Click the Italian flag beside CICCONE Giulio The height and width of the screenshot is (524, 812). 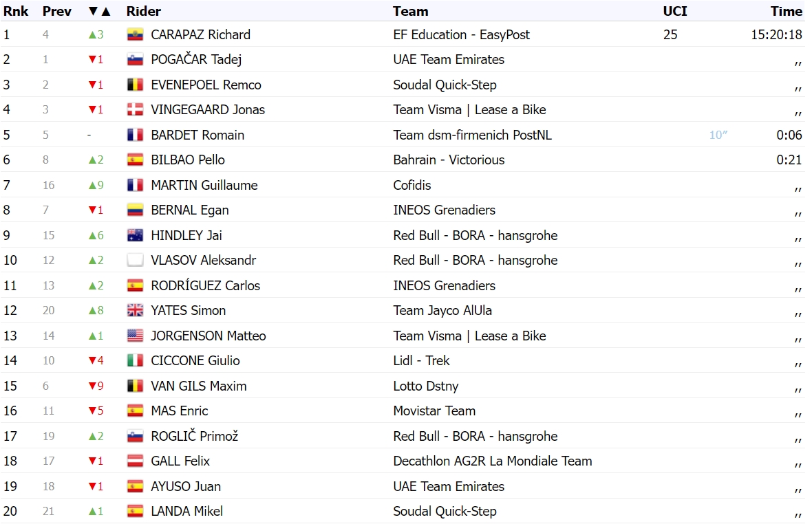(135, 360)
